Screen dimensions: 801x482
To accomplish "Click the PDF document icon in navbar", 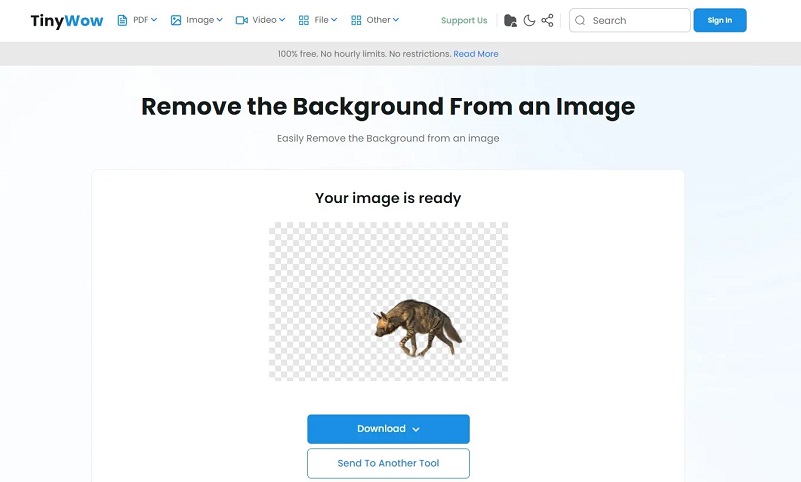I will [x=122, y=20].
